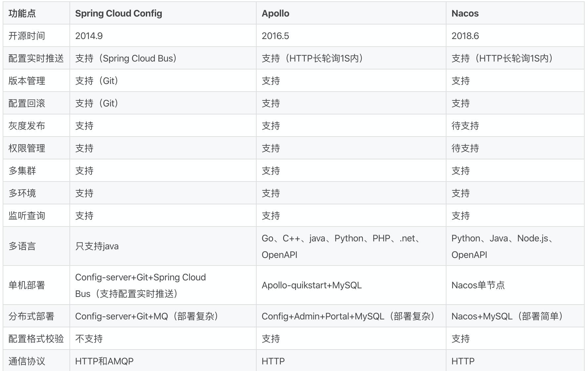Select the '灰度发布' row label

tap(36, 126)
